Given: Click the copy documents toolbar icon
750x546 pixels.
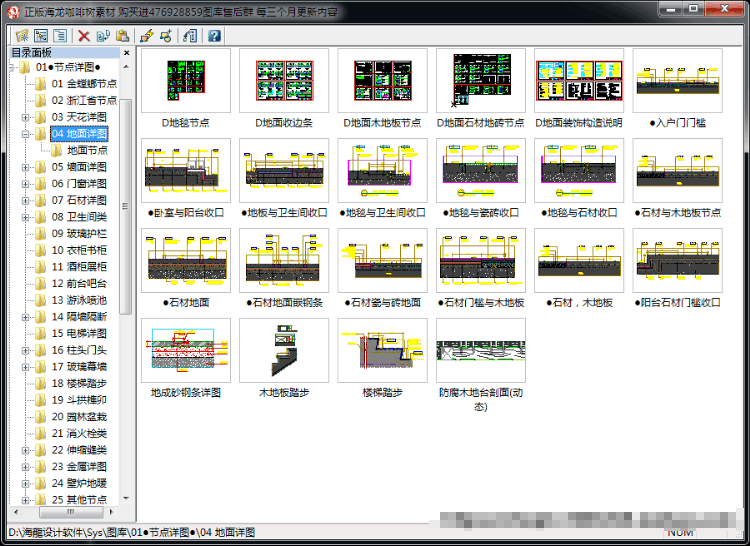Looking at the screenshot, I should (x=103, y=35).
